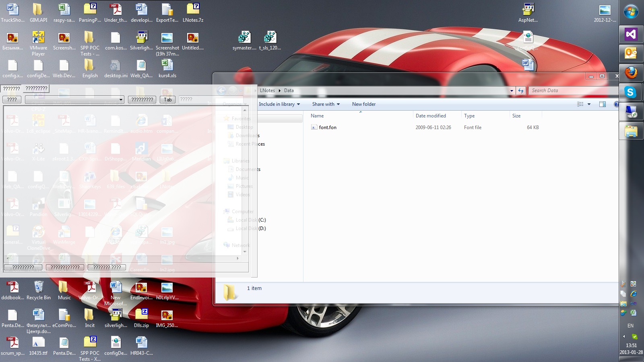Click New folder in Explorer toolbar
The image size is (644, 362).
(364, 104)
